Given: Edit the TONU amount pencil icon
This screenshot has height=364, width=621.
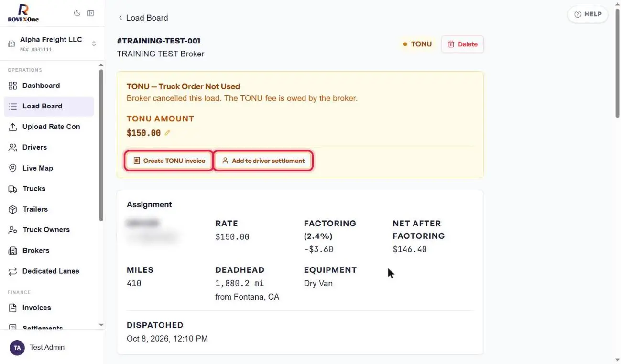Looking at the screenshot, I should [x=167, y=133].
